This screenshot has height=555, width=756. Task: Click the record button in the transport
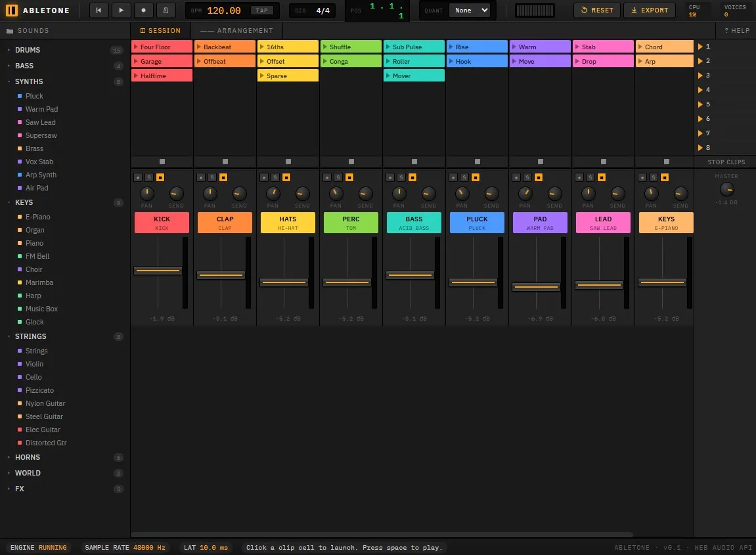[x=143, y=10]
